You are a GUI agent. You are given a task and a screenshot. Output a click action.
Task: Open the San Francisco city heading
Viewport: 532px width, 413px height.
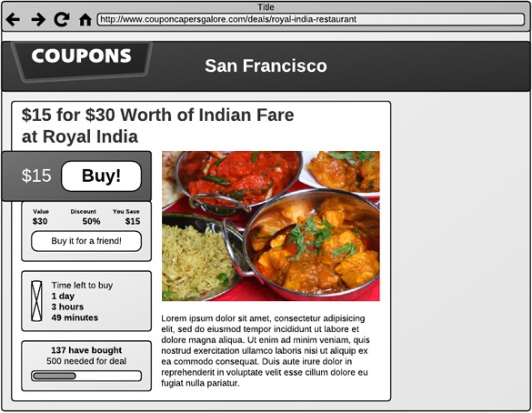point(266,65)
